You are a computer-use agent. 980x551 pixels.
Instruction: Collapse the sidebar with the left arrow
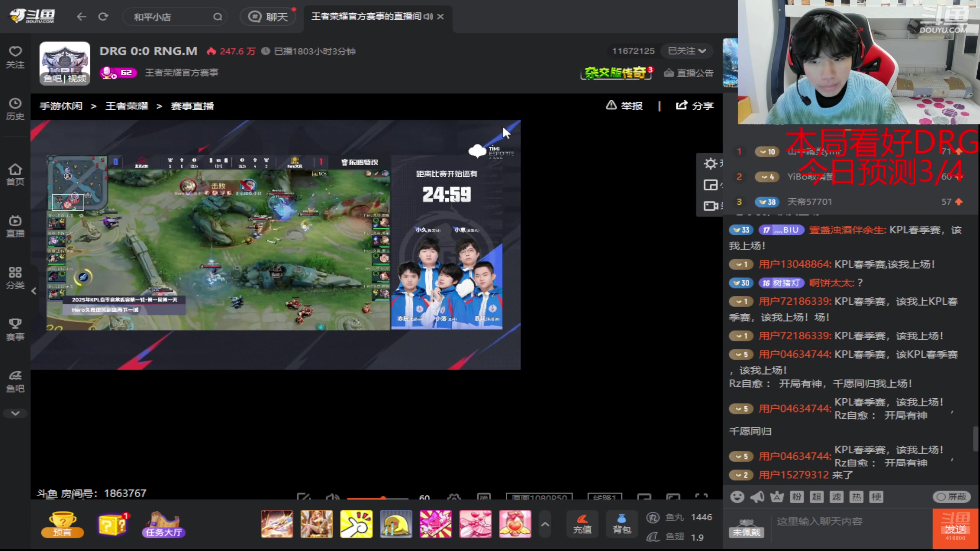tap(34, 291)
